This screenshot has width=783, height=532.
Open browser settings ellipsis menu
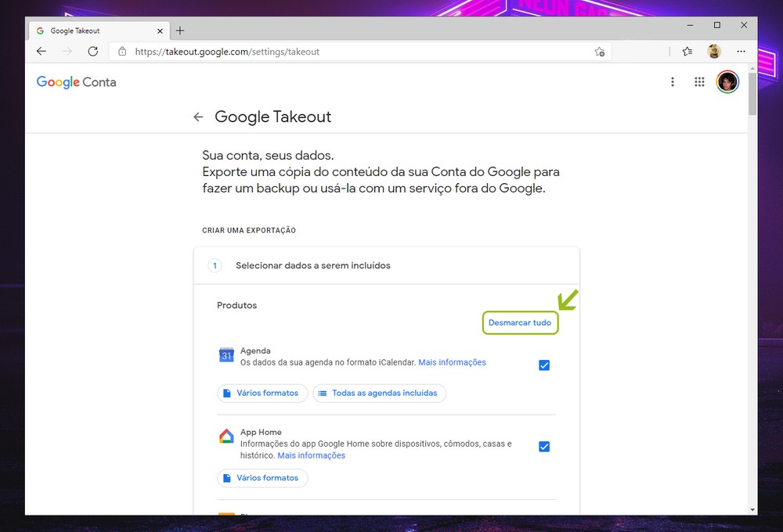741,52
